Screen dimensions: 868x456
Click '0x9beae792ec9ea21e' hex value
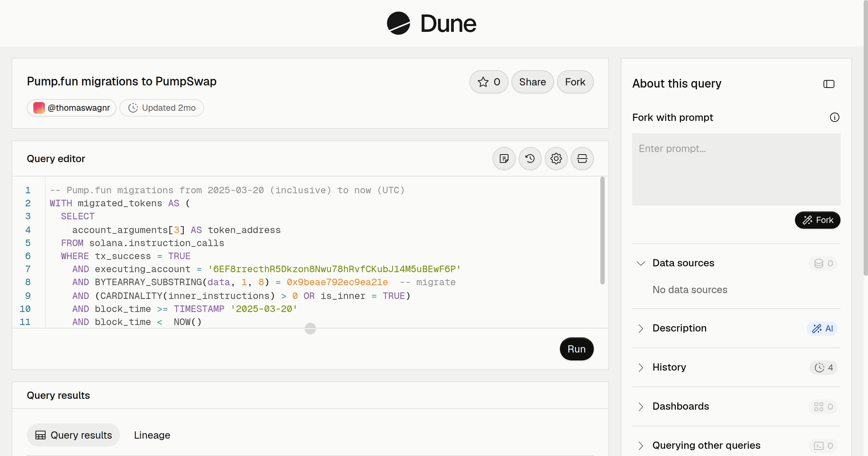pos(337,282)
